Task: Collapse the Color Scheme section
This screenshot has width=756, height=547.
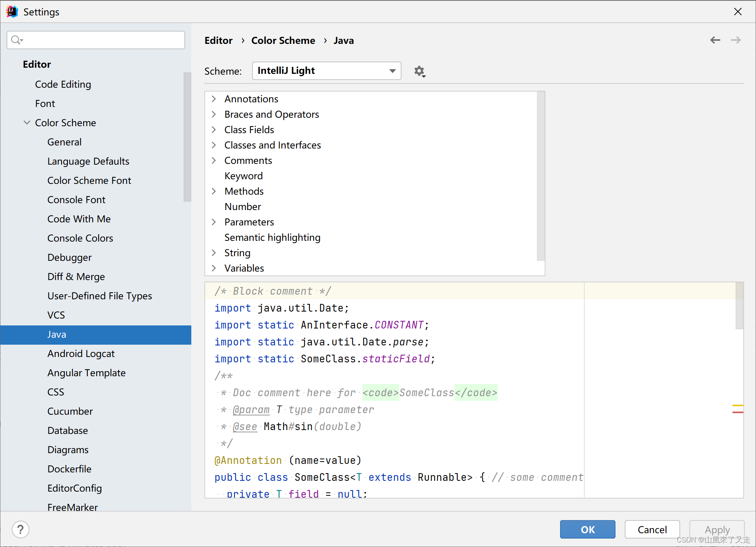Action: click(27, 123)
